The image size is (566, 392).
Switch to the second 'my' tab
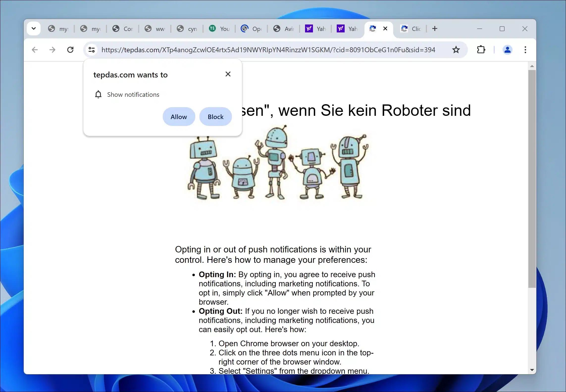(x=90, y=29)
